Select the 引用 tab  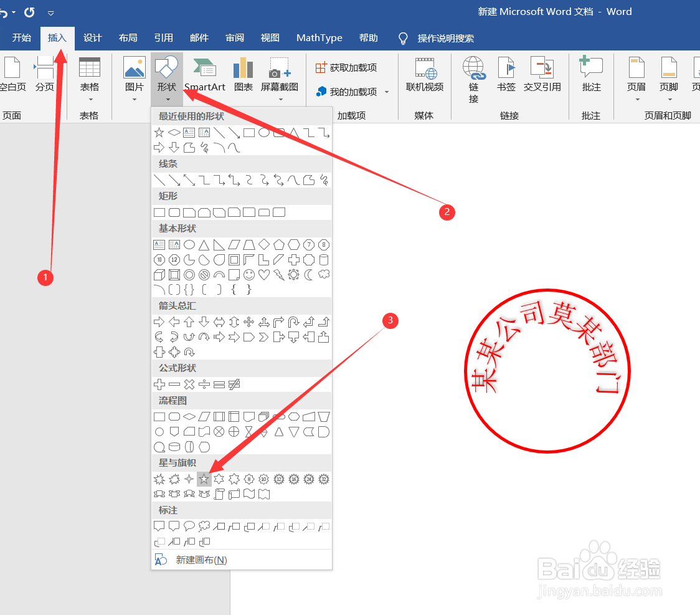point(163,38)
